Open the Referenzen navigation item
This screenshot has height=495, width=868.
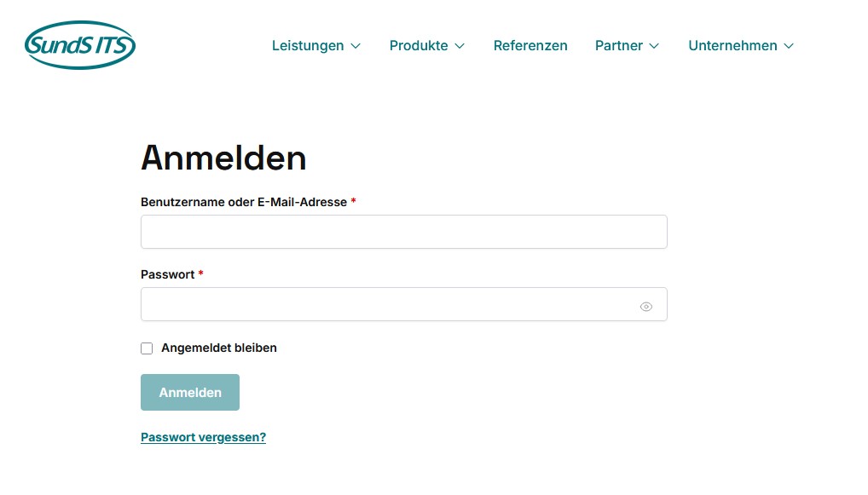[x=530, y=46]
